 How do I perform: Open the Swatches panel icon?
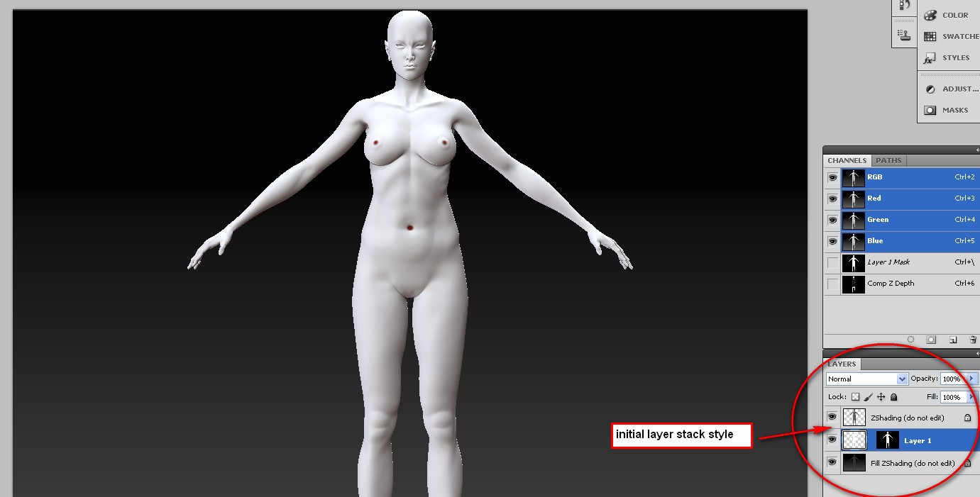[x=930, y=36]
